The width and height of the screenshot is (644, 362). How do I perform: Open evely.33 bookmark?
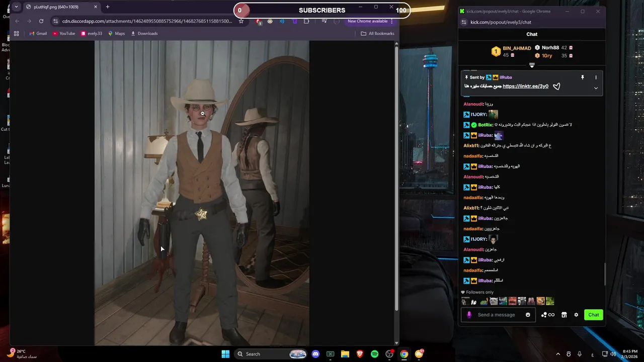tap(92, 34)
